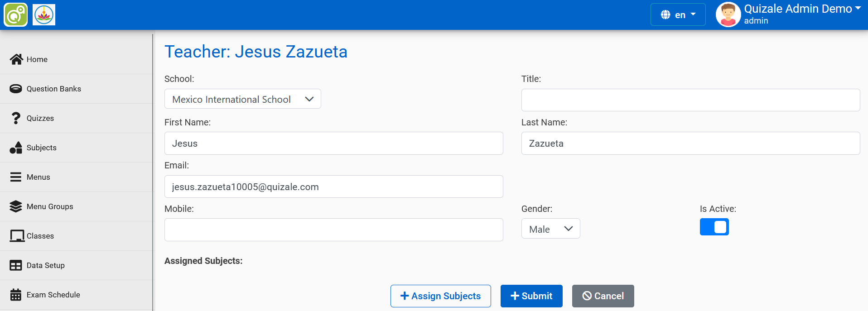The height and width of the screenshot is (311, 868).
Task: Open Data Setup in the sidebar
Action: point(16,265)
